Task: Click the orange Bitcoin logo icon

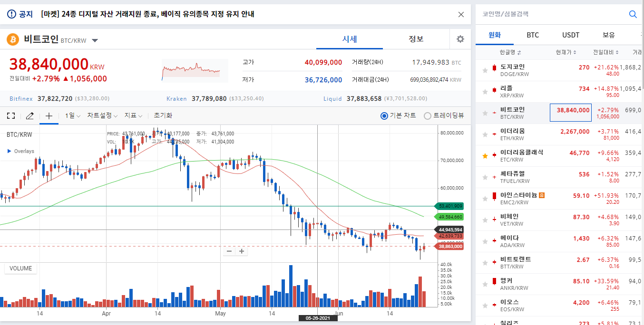Action: tap(13, 39)
